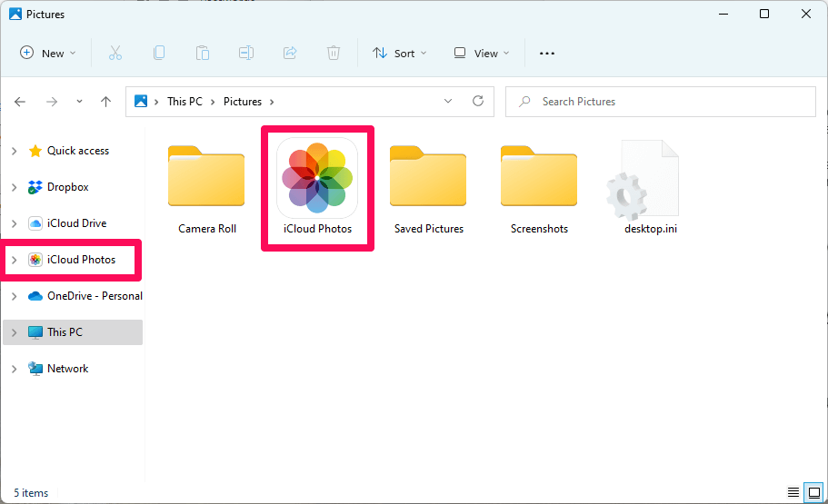Expand iCloud Photos node in sidebar

pyautogui.click(x=15, y=260)
